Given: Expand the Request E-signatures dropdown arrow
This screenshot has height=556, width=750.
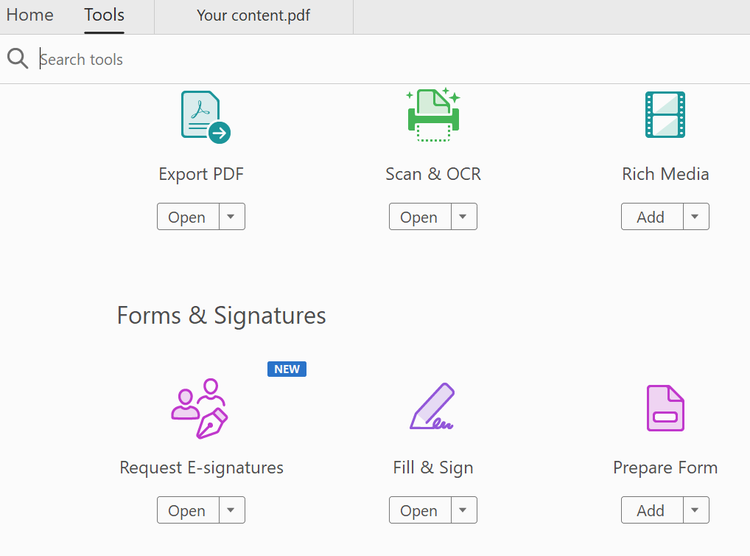Looking at the screenshot, I should click(232, 511).
